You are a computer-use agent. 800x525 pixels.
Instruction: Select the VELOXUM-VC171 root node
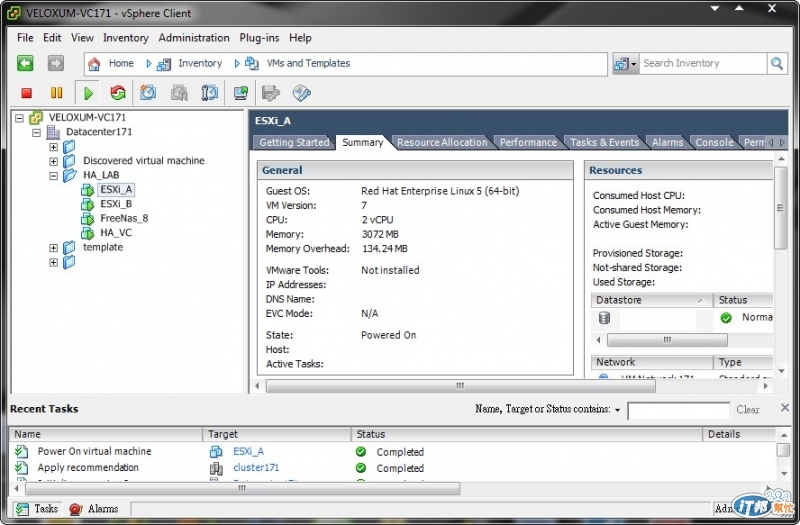pos(87,117)
